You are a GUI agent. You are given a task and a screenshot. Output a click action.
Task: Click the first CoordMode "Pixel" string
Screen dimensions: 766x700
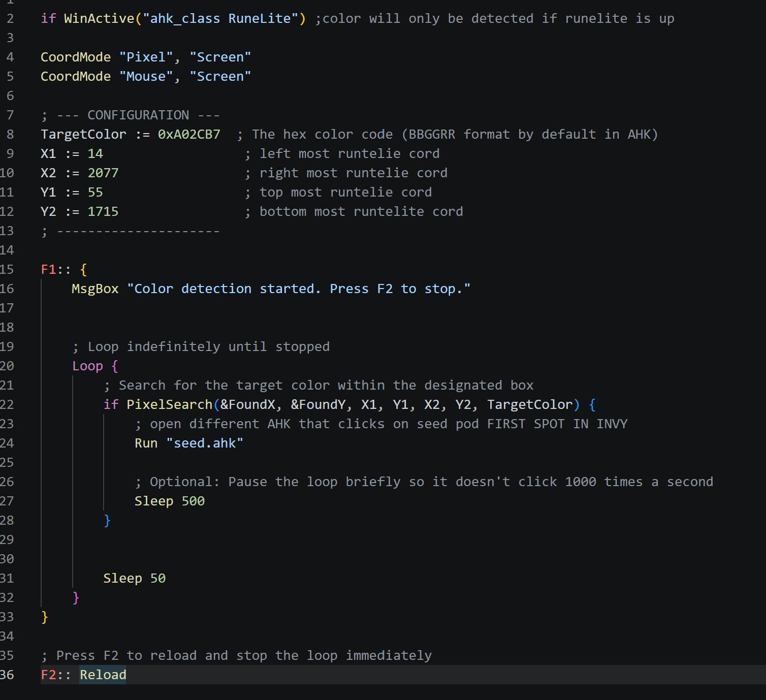click(146, 57)
